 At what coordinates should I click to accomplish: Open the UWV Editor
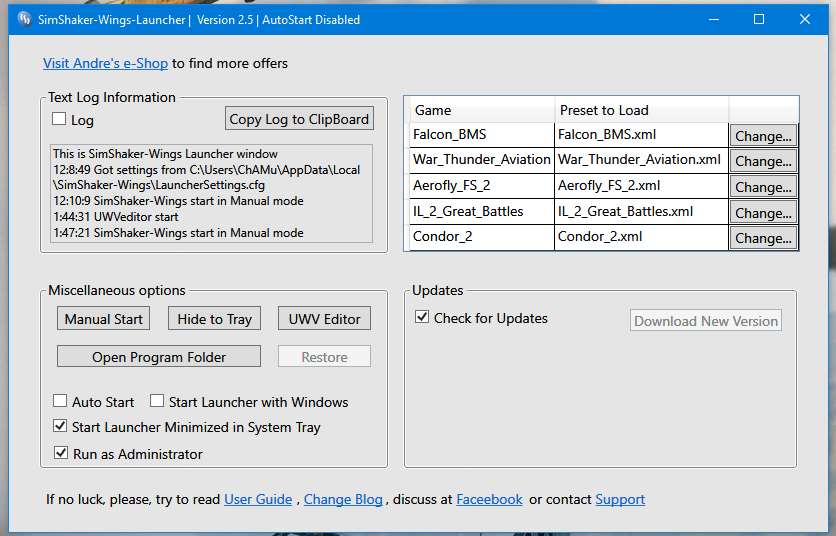324,318
